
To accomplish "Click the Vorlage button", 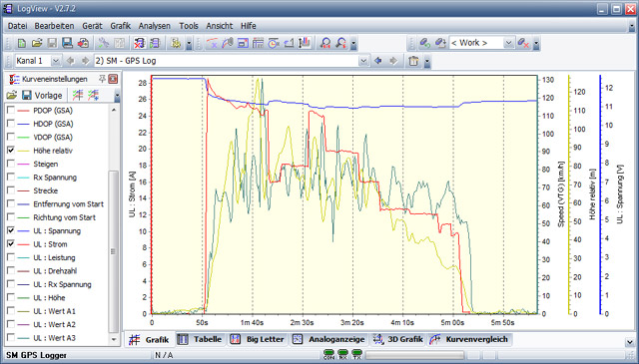I will (x=49, y=96).
